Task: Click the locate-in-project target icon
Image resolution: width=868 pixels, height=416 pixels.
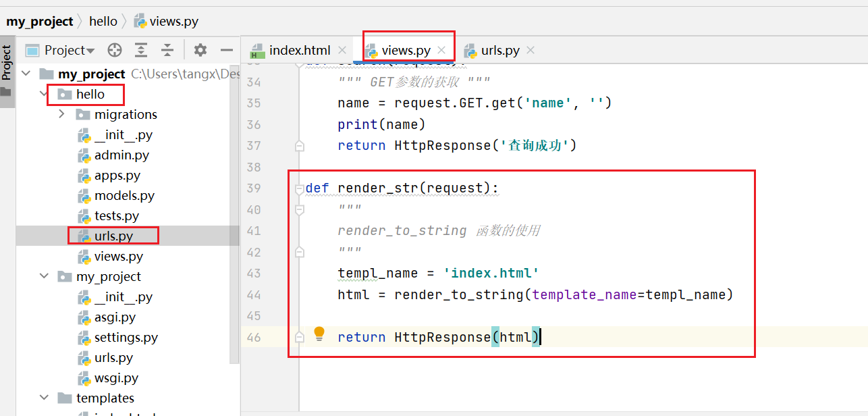Action: [115, 50]
